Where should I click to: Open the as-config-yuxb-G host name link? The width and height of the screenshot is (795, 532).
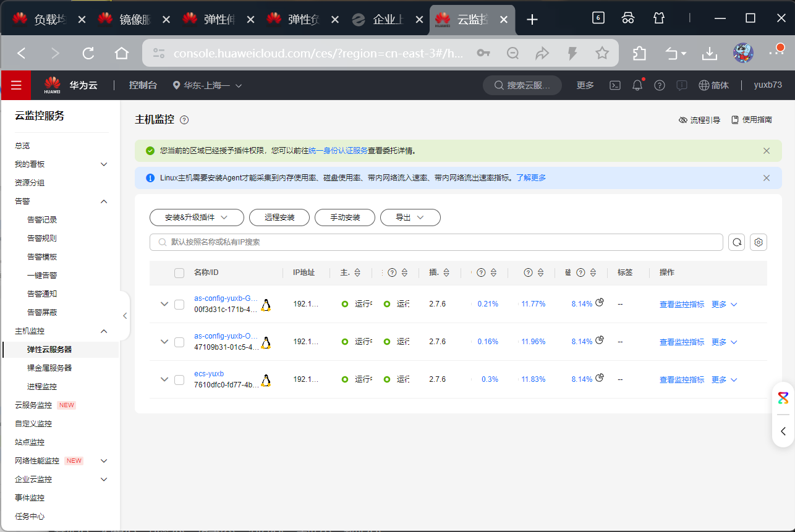[x=226, y=298]
